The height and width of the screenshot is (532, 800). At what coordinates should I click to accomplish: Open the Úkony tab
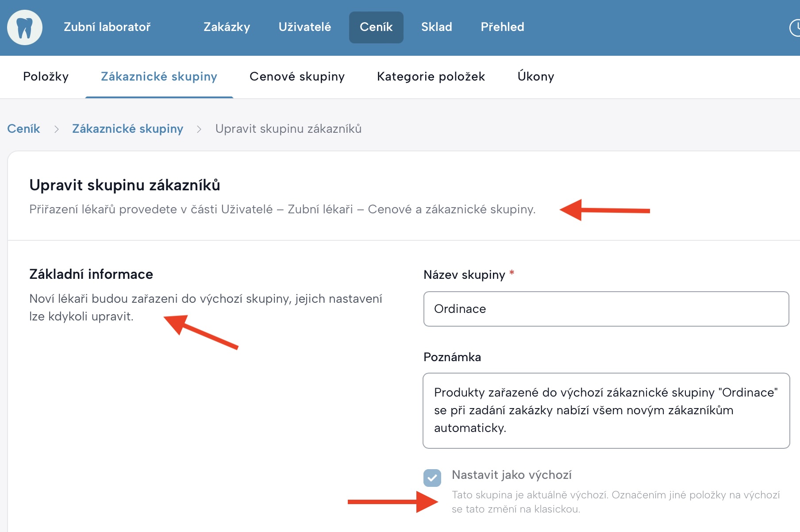535,77
